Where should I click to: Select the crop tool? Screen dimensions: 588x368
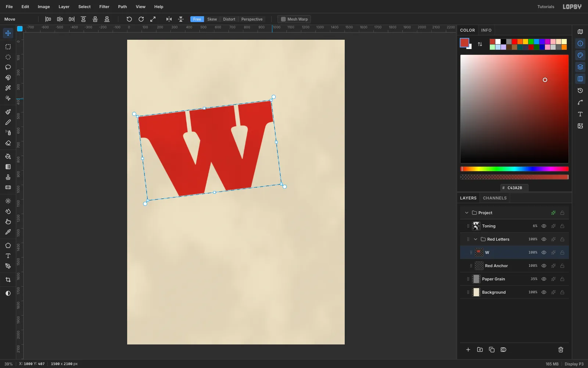pos(8,280)
